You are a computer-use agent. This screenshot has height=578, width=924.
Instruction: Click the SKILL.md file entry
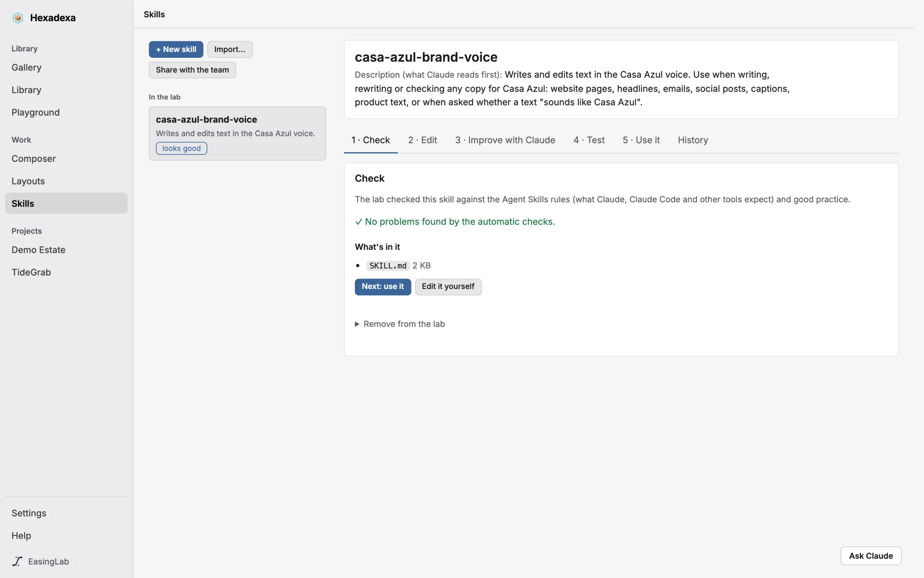388,265
